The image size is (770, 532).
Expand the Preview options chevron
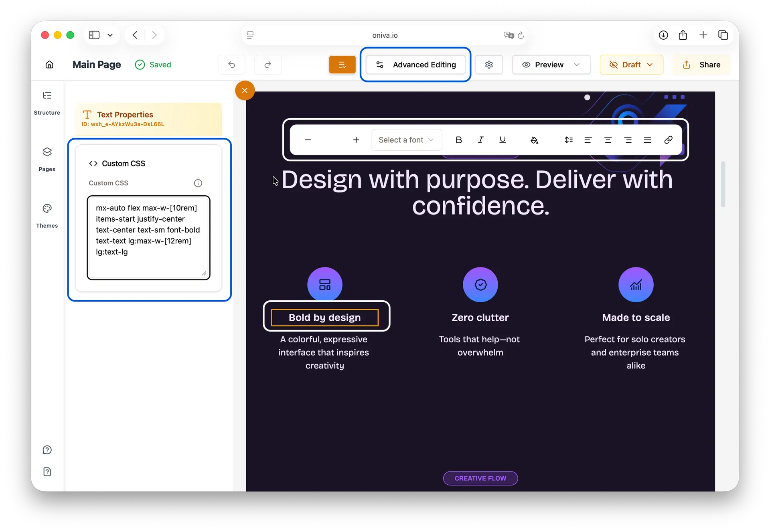(577, 65)
